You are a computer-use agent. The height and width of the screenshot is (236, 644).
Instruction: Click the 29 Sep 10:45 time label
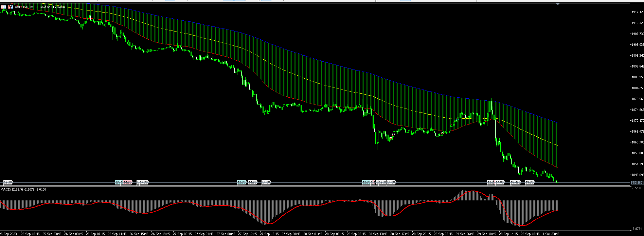click(x=486, y=234)
